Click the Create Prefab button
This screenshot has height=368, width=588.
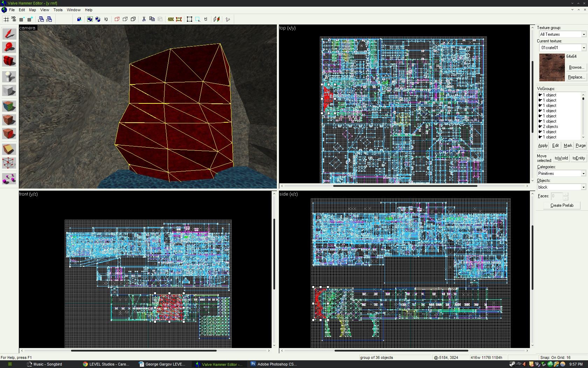562,205
